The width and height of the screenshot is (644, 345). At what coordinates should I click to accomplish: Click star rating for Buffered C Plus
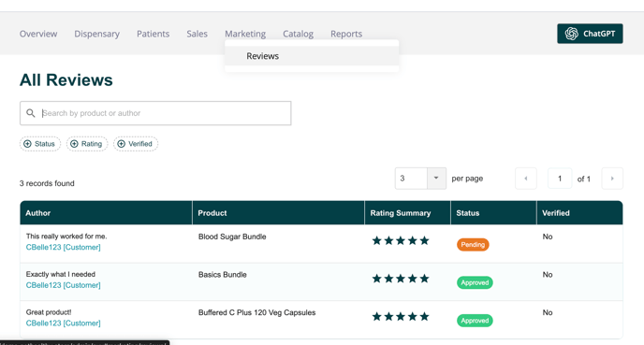(x=401, y=317)
